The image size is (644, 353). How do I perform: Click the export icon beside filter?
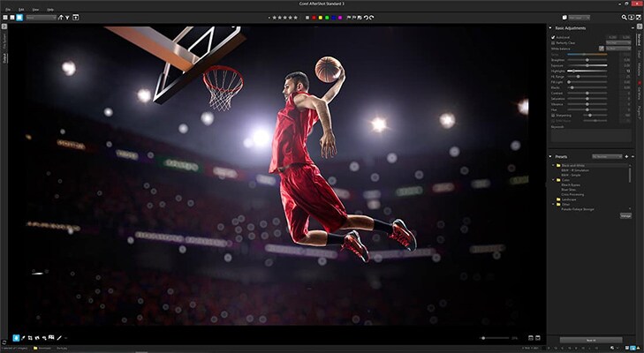(x=76, y=18)
